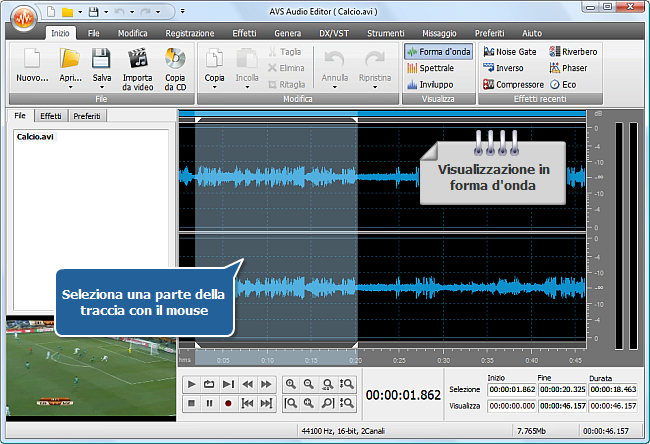
Task: Click the Selezione Inizio time field
Action: (511, 388)
